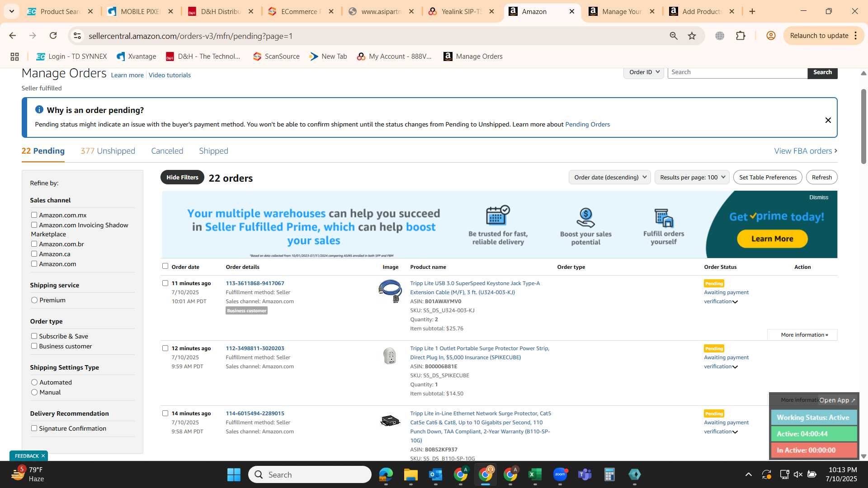The width and height of the screenshot is (868, 488).
Task: Click the order search input field
Action: click(x=737, y=72)
